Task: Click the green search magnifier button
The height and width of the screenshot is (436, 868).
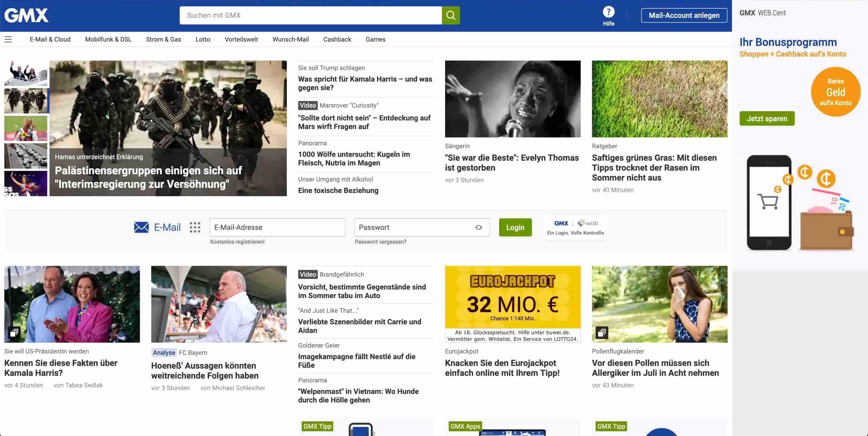Action: pyautogui.click(x=451, y=15)
